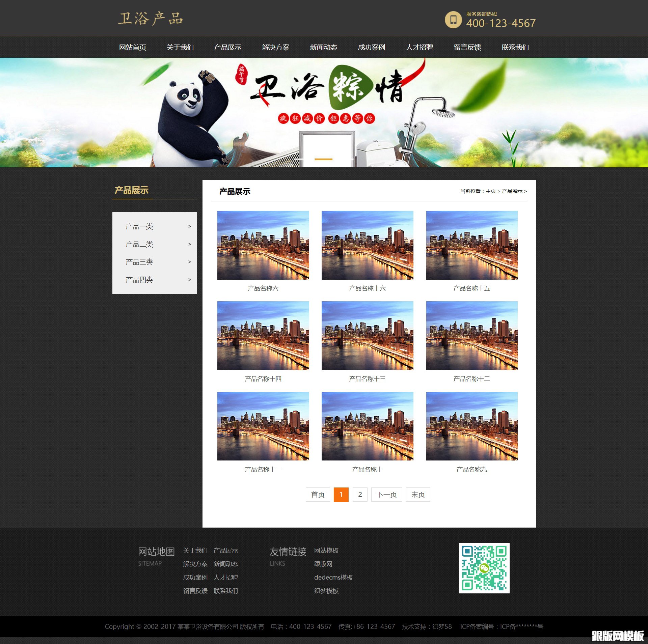Go to page 2 in pagination
This screenshot has width=648, height=644.
point(360,495)
